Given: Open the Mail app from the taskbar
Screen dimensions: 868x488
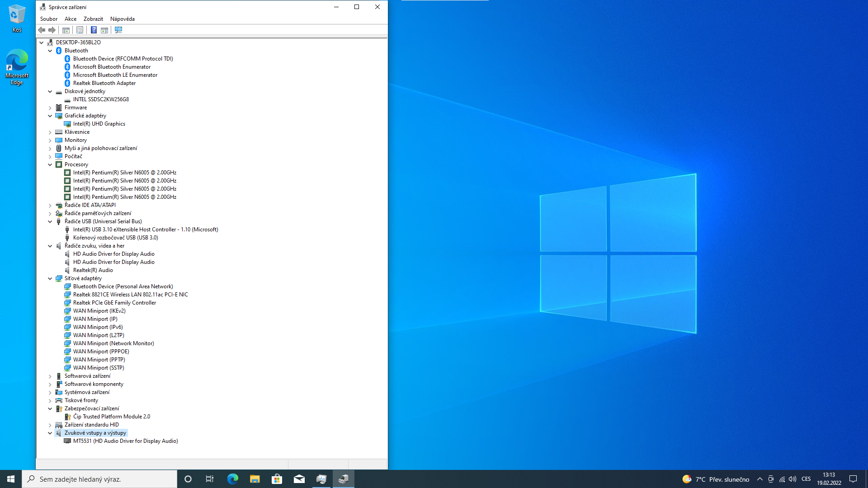Looking at the screenshot, I should [x=299, y=479].
